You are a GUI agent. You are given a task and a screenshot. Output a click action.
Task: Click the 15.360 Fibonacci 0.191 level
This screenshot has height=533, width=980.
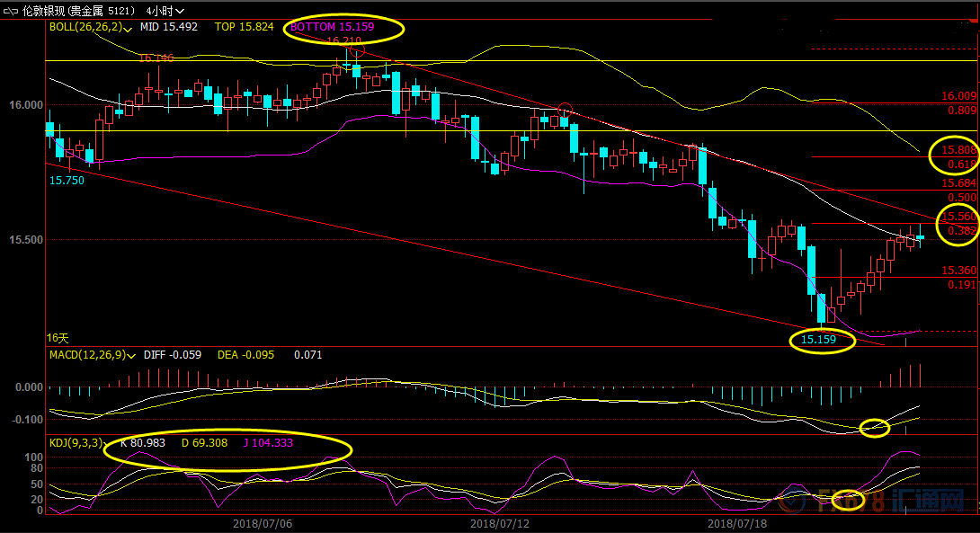click(958, 271)
